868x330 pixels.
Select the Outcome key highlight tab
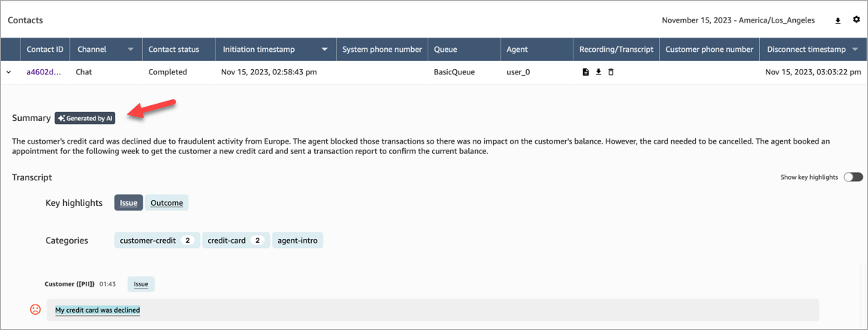click(166, 203)
